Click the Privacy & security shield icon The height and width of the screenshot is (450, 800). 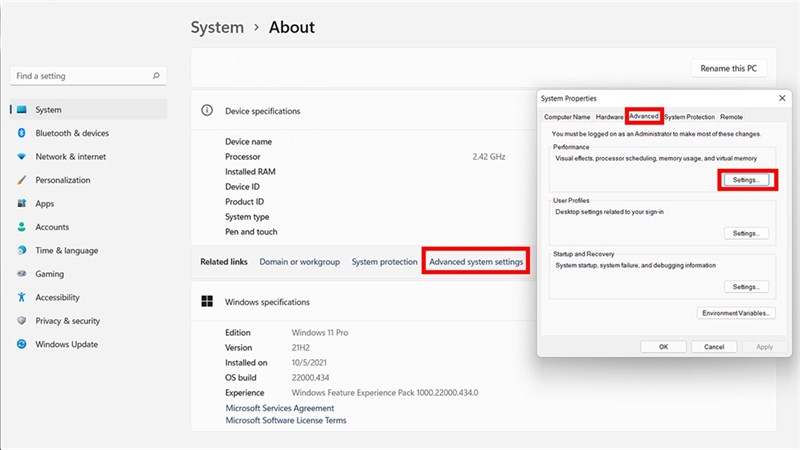tap(21, 321)
